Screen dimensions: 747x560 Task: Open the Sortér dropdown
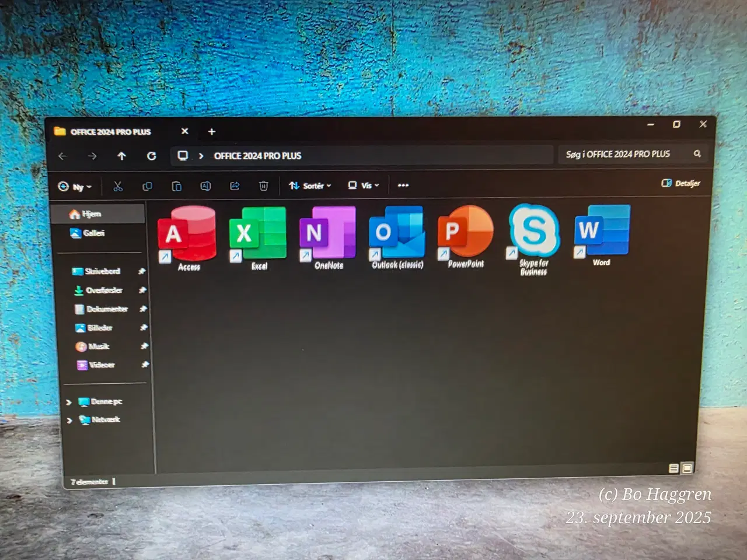(310, 185)
